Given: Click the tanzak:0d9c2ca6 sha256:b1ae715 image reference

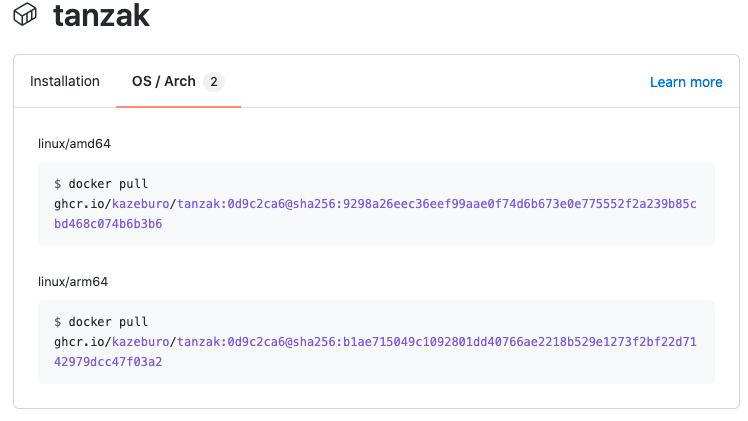Looking at the screenshot, I should click(437, 342).
